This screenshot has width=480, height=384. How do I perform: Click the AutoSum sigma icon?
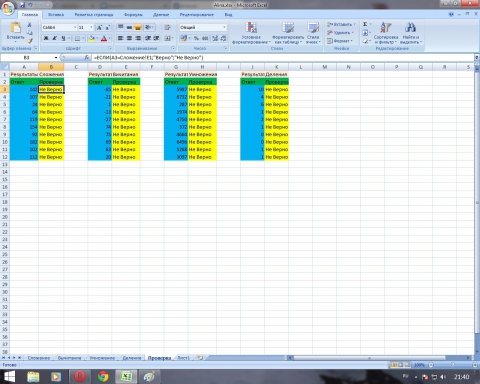pos(365,24)
